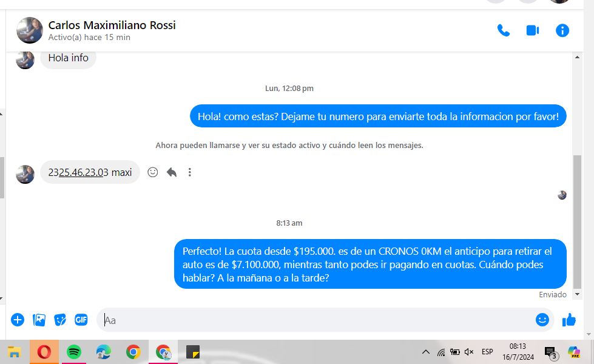Attach a photo or file
This screenshot has height=364, width=594.
[39, 320]
